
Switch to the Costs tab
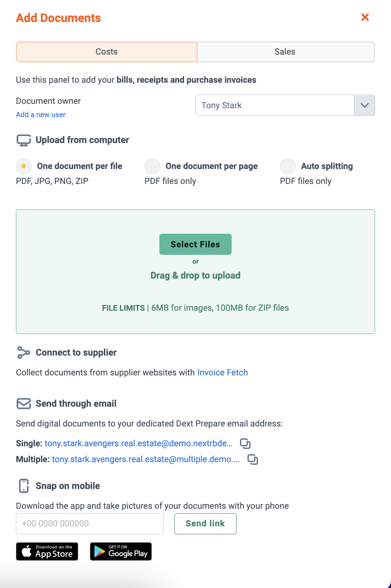coord(107,52)
